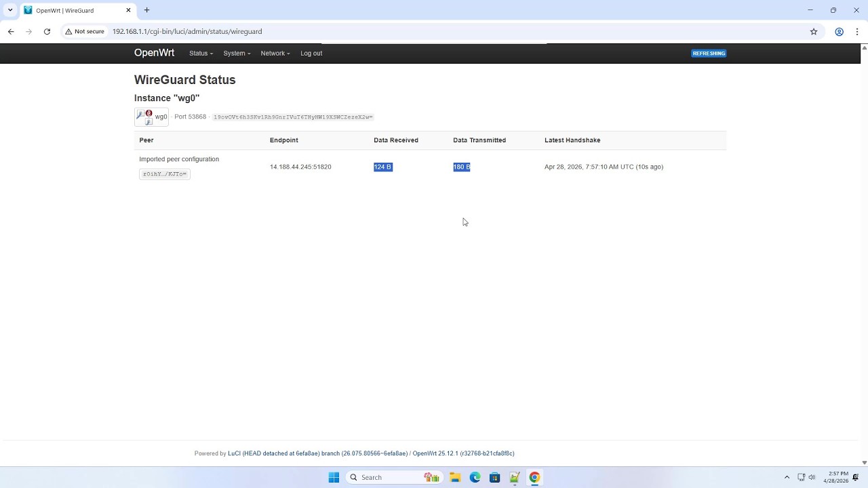Open the OpenWrt 25.12.1 footer link

pos(463,453)
